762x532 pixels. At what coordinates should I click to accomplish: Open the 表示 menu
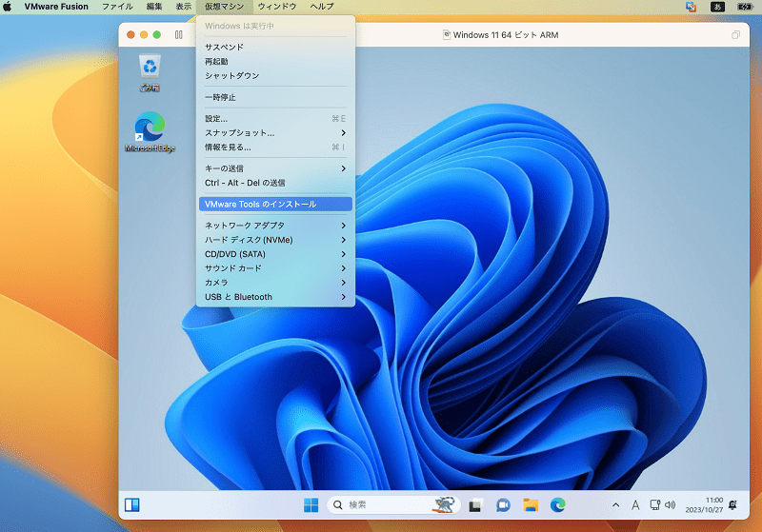(183, 7)
